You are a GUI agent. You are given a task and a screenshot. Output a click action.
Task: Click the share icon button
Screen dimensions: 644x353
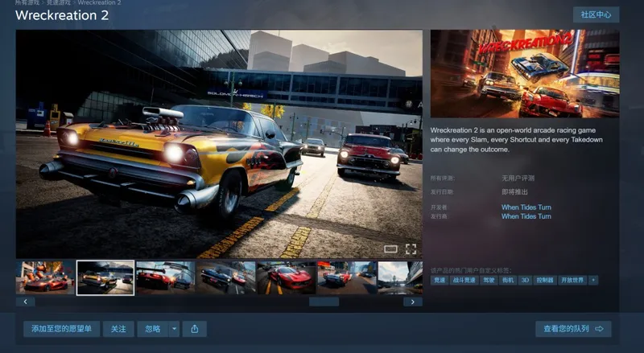click(x=195, y=329)
